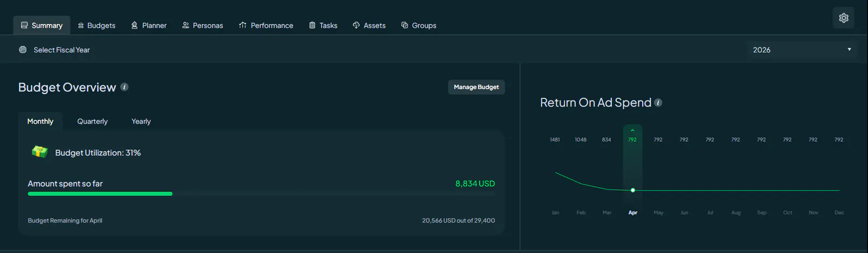Viewport: 868px width, 253px height.
Task: Click the 834 ROAS value
Action: click(607, 140)
